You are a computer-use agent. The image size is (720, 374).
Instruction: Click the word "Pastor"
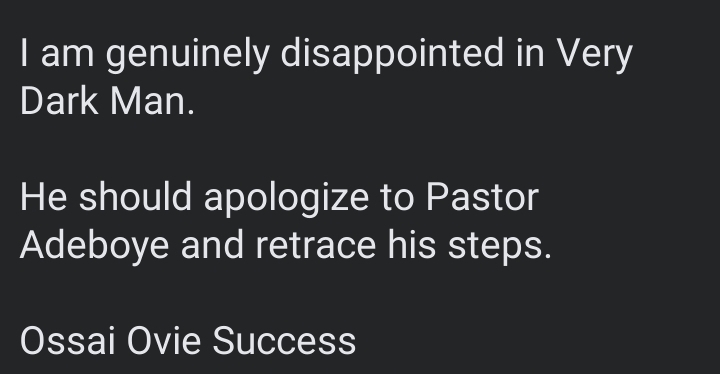482,197
